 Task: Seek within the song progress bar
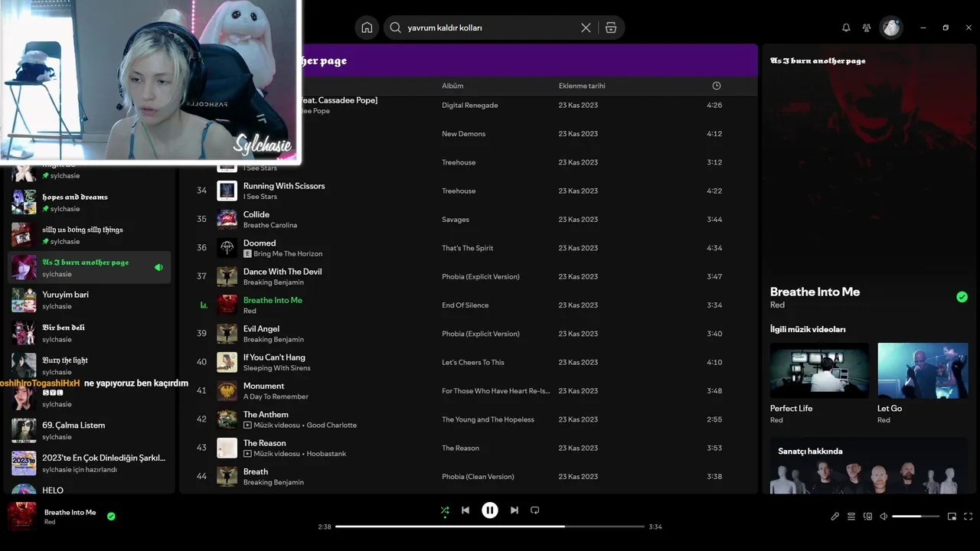point(490,527)
